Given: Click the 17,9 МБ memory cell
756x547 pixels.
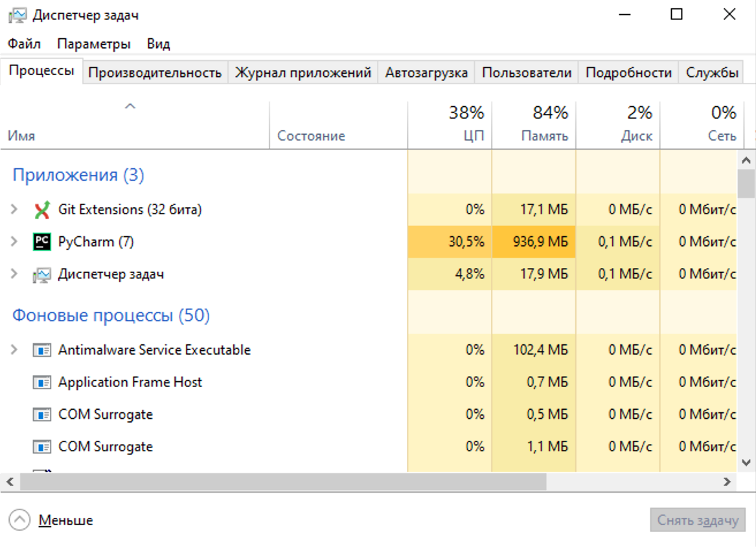Looking at the screenshot, I should pos(534,274).
